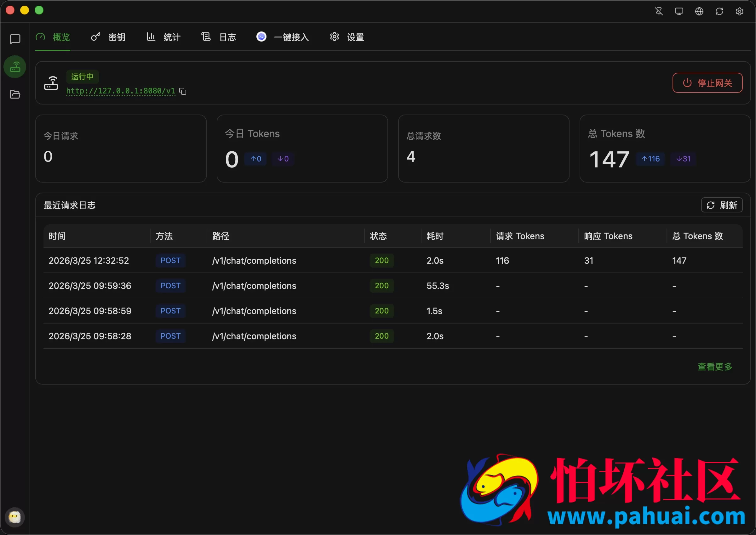Click the 200 status badge on the first log row
This screenshot has height=535, width=756.
[381, 260]
